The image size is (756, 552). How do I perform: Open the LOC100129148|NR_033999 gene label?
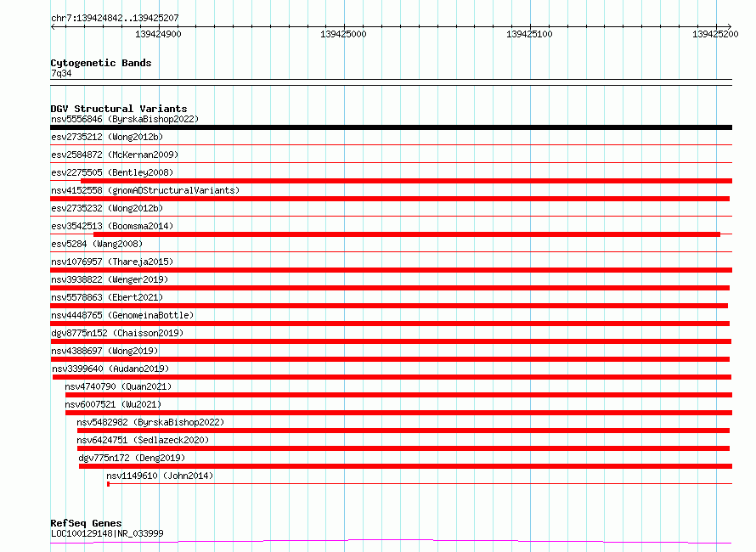(x=107, y=533)
